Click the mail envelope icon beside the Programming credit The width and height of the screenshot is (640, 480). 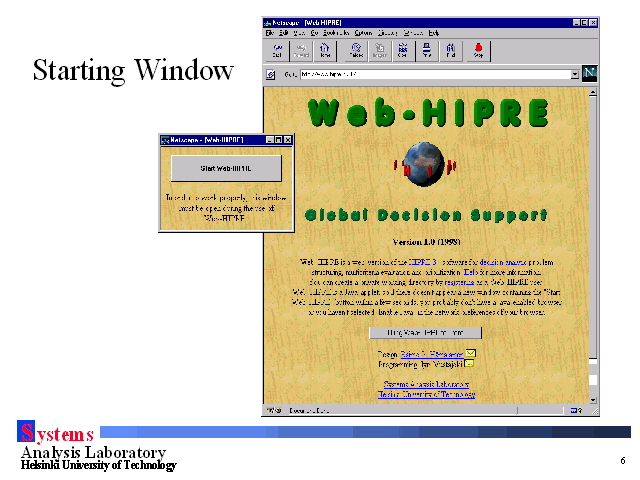(x=468, y=363)
